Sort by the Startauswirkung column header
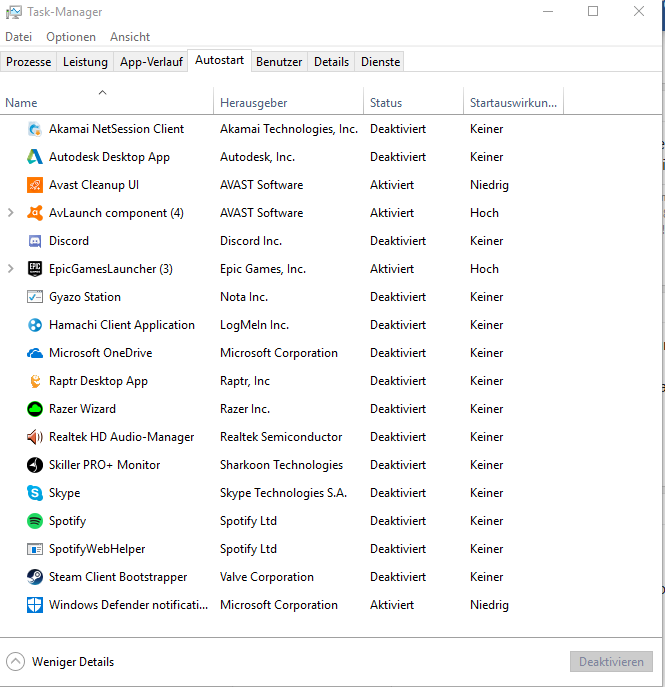665x687 pixels. click(x=513, y=103)
